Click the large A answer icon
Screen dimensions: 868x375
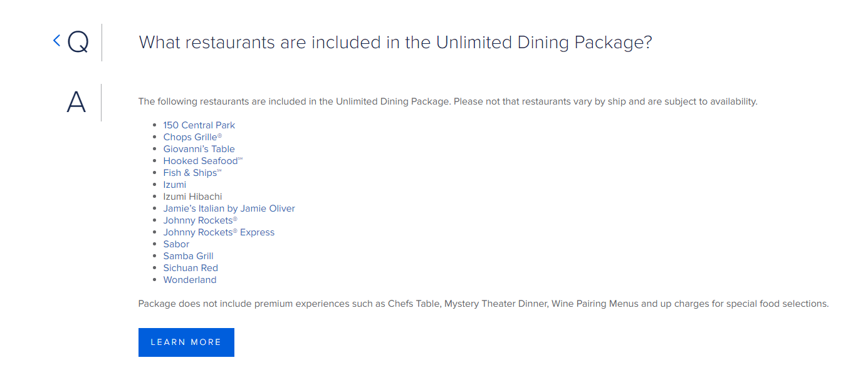point(76,102)
